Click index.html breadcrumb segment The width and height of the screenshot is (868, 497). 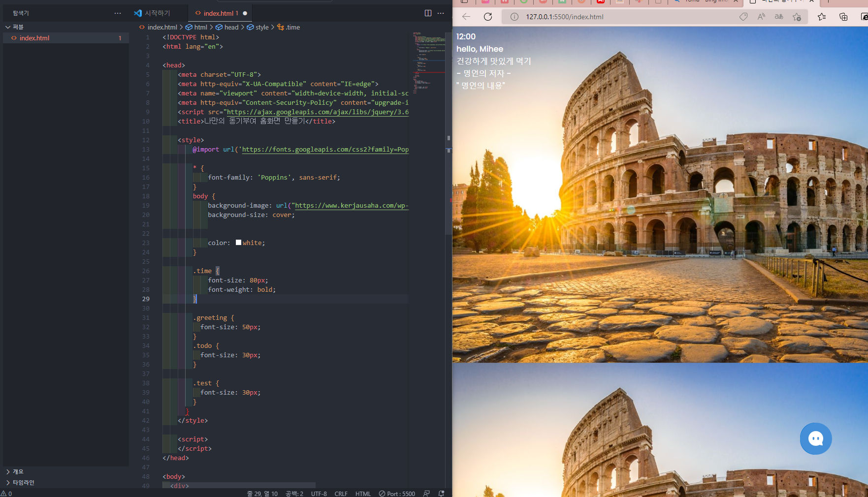tap(158, 28)
